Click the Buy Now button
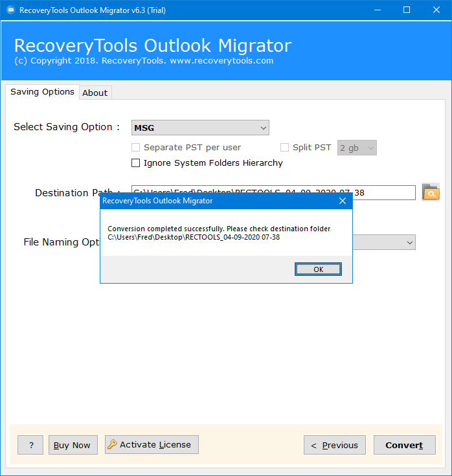Viewport: 452px width, 476px height. pyautogui.click(x=73, y=445)
